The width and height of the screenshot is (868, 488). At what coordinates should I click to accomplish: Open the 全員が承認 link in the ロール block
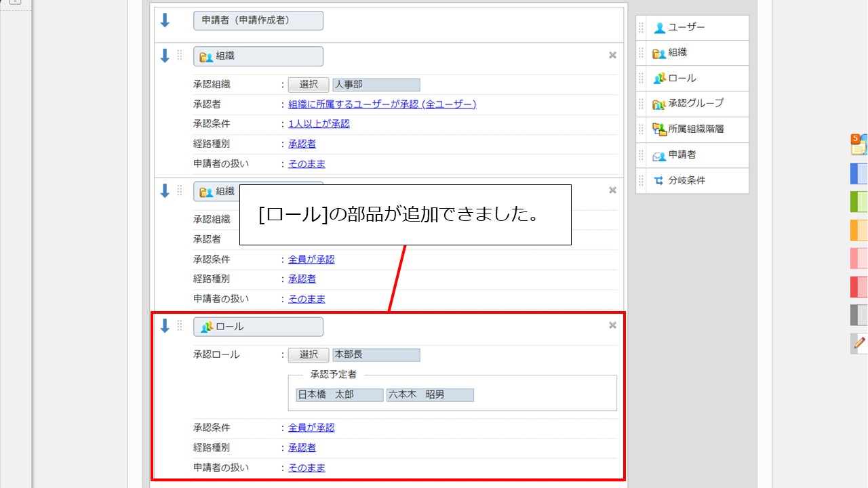(x=311, y=427)
